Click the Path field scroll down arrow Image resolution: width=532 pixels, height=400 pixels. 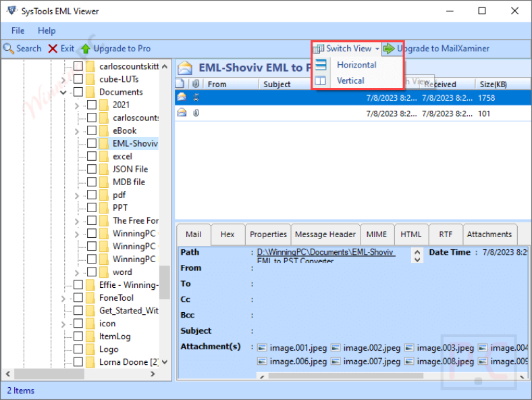pyautogui.click(x=417, y=259)
